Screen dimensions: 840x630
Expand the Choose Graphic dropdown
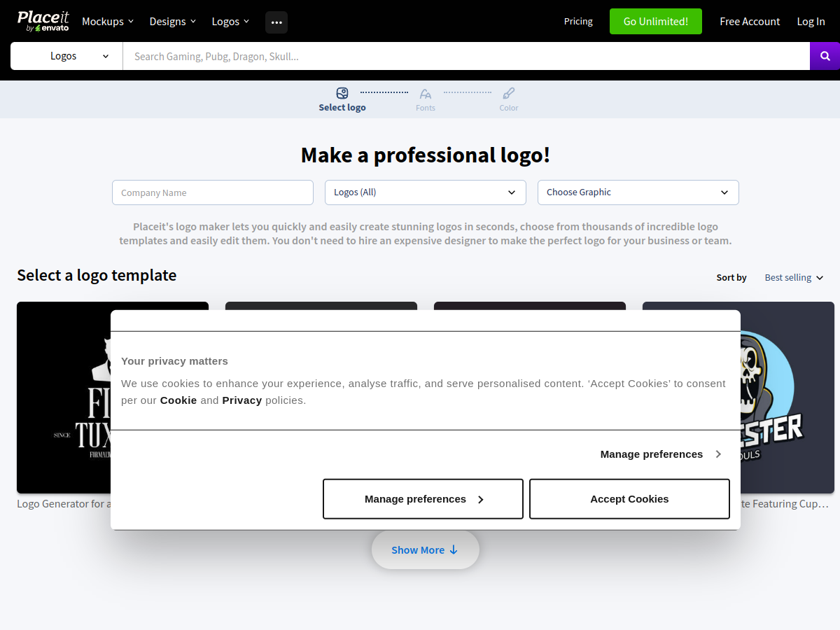click(638, 192)
